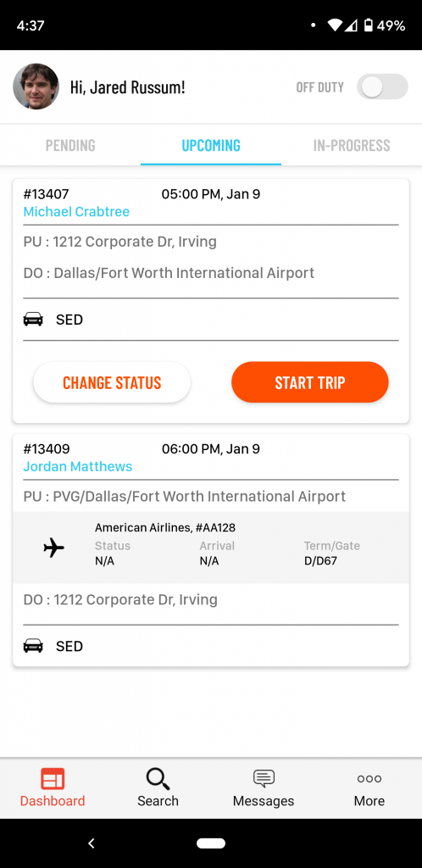Screen dimensions: 422x868
Task: Tap car icon on trip #13409
Action: 33,646
